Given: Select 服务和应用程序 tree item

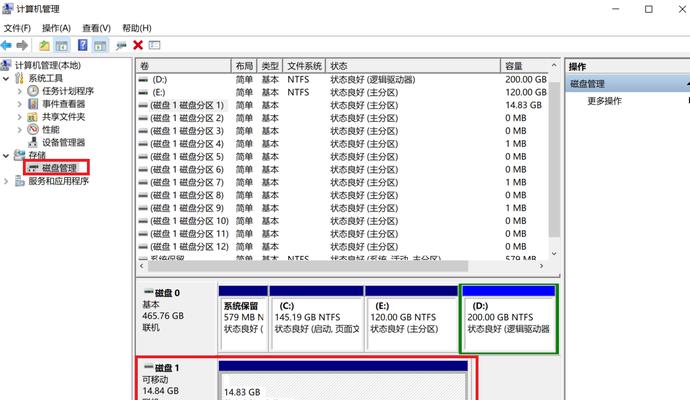Looking at the screenshot, I should [x=59, y=181].
